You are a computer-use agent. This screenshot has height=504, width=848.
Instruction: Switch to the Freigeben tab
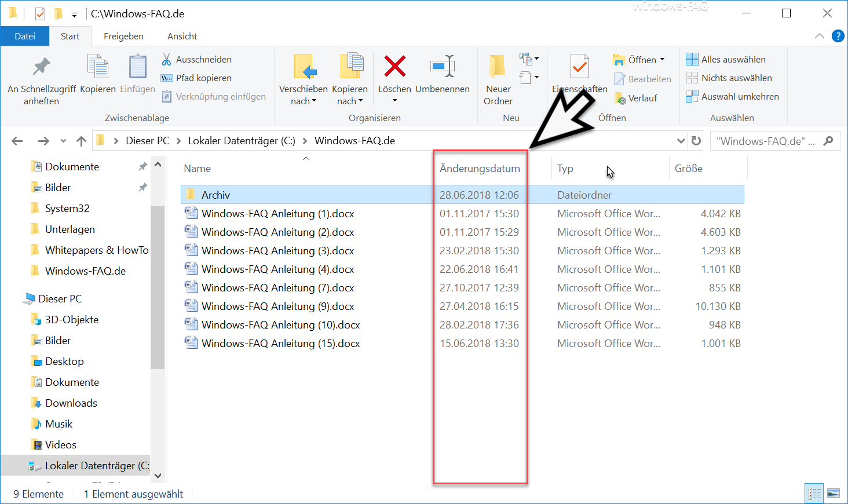tap(123, 36)
